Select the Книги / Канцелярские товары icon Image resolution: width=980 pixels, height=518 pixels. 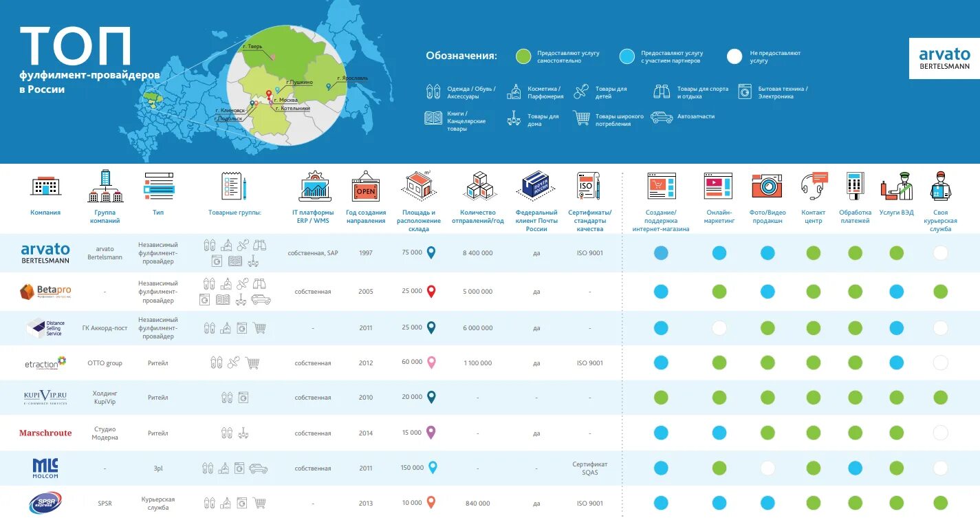[433, 118]
